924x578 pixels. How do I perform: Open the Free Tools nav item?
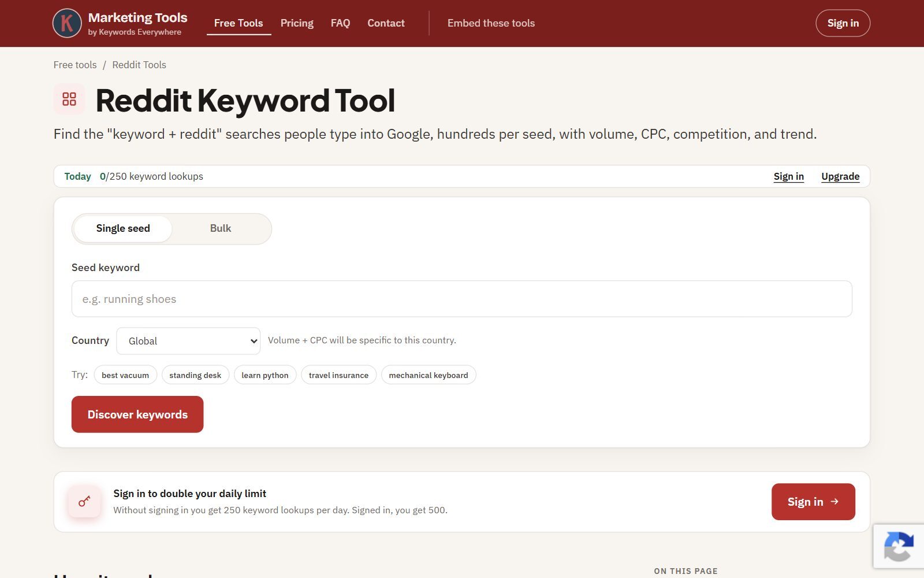coord(239,23)
